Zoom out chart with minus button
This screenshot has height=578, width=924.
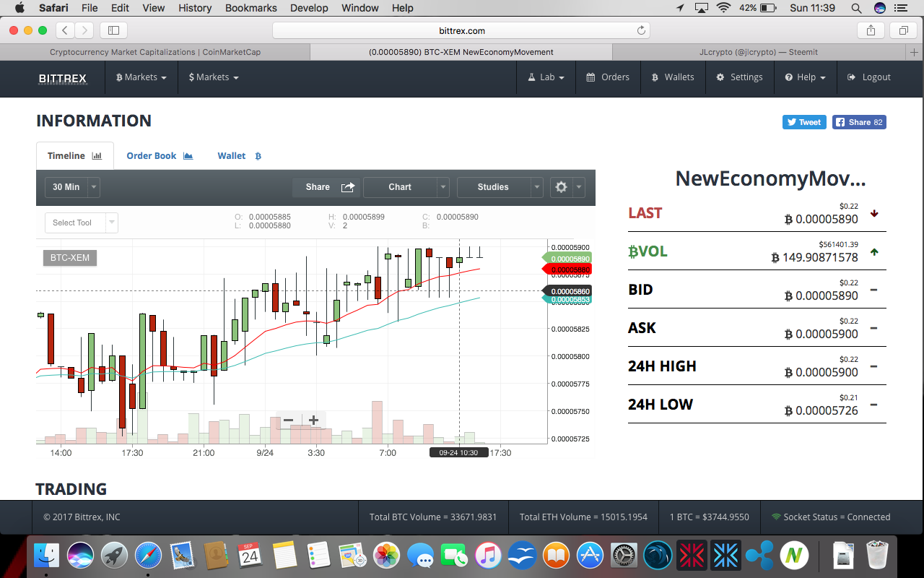pyautogui.click(x=288, y=420)
